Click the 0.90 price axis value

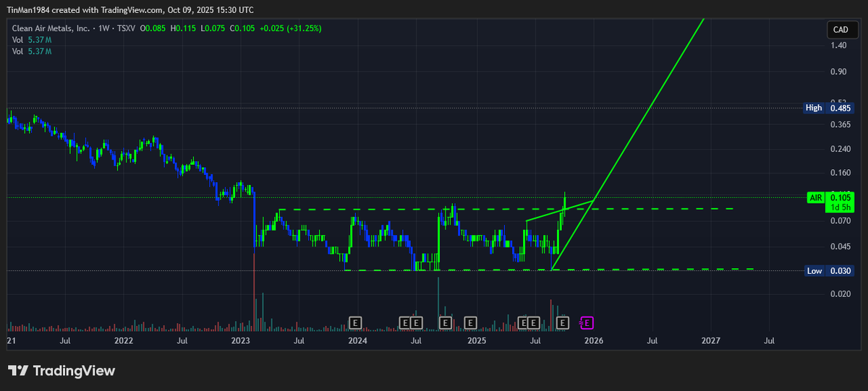(839, 72)
